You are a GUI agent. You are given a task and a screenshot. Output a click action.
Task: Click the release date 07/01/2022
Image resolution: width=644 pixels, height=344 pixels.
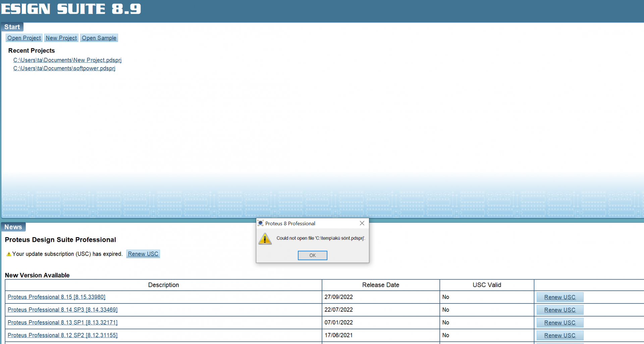tap(338, 323)
